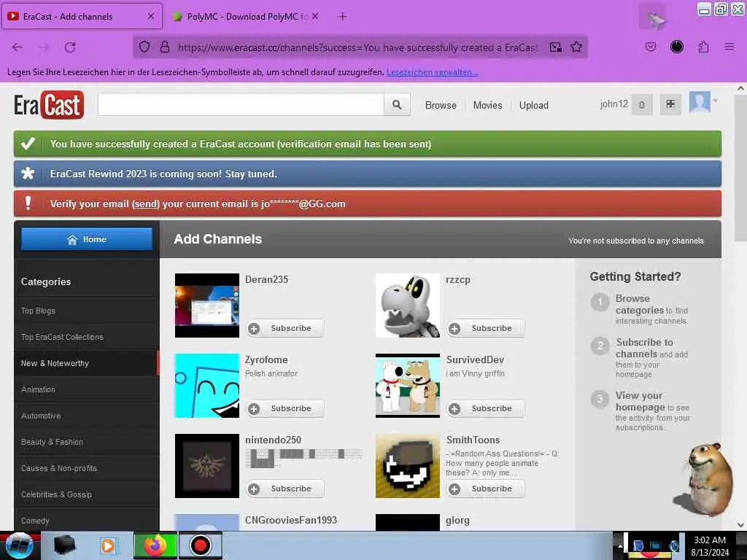Click the taskbar clock showing 3:02 AM
Image resolution: width=747 pixels, height=560 pixels.
710,546
